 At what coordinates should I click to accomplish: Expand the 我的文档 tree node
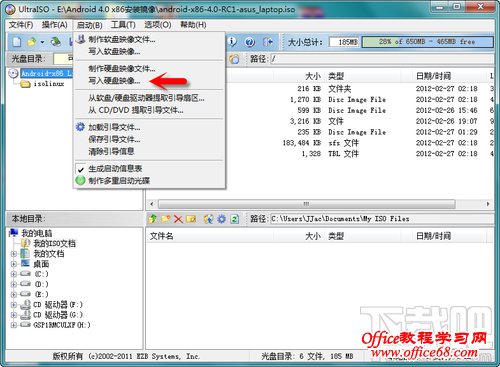tap(14, 254)
